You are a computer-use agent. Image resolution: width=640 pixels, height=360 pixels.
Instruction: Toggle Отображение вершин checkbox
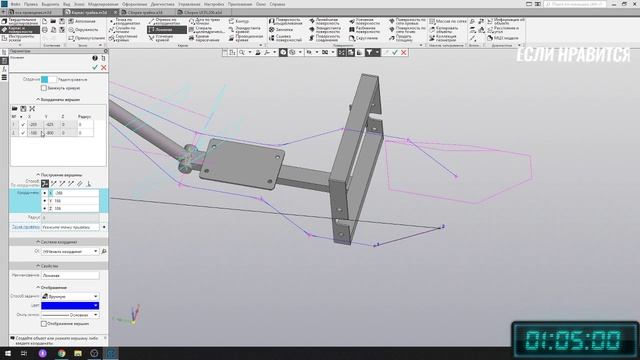(44, 324)
